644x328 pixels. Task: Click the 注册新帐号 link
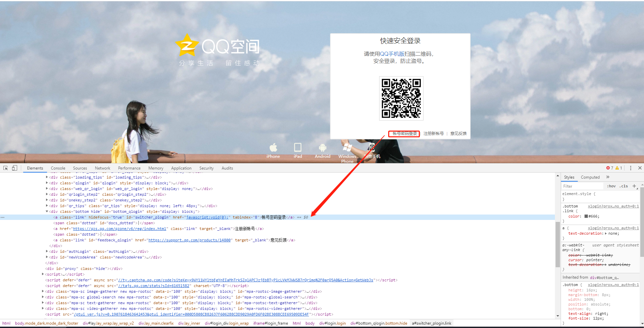point(434,134)
